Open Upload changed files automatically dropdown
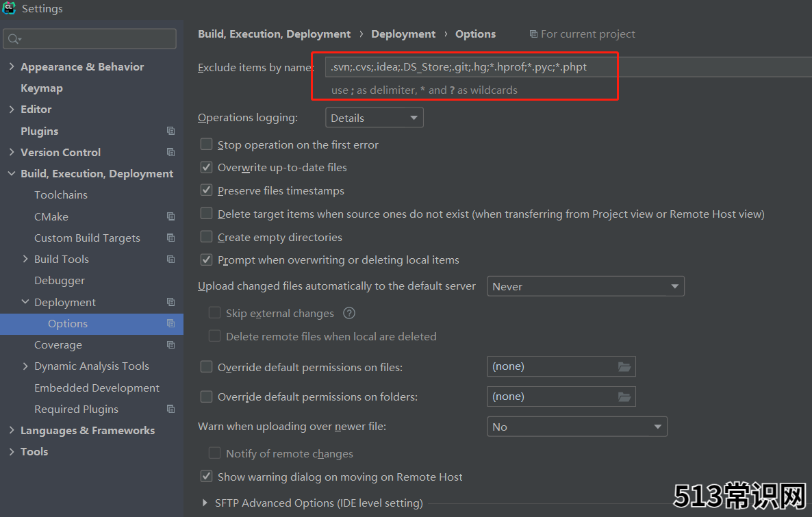Viewport: 812px width, 517px height. point(585,286)
